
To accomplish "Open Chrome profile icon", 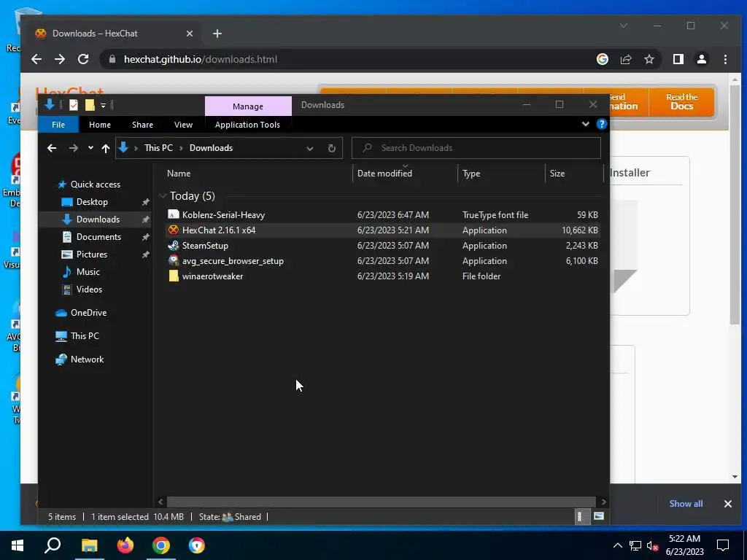I will [701, 59].
